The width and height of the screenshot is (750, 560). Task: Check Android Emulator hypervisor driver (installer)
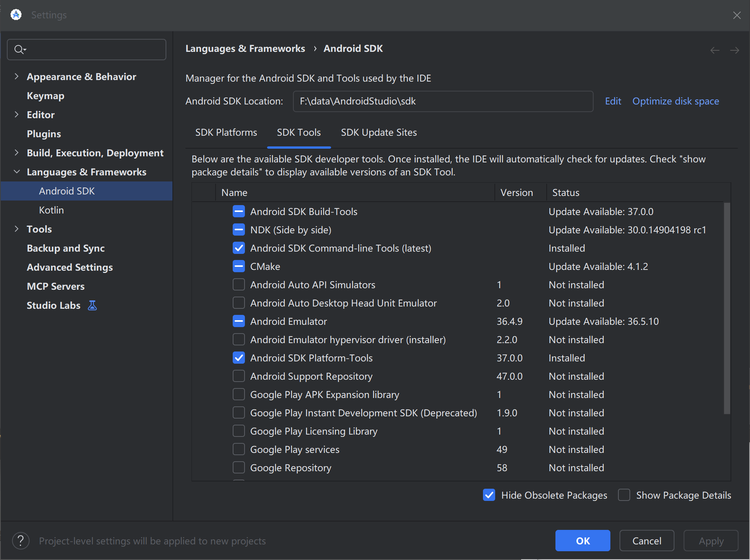[x=239, y=340]
